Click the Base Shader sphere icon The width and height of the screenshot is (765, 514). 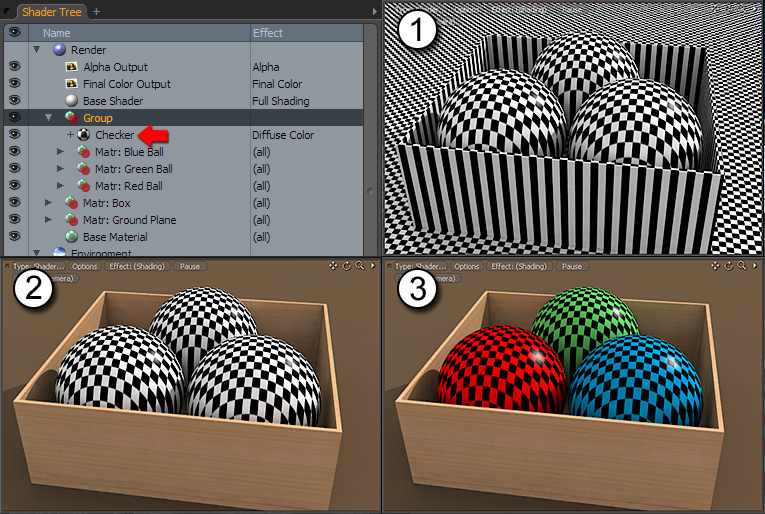(x=71, y=101)
